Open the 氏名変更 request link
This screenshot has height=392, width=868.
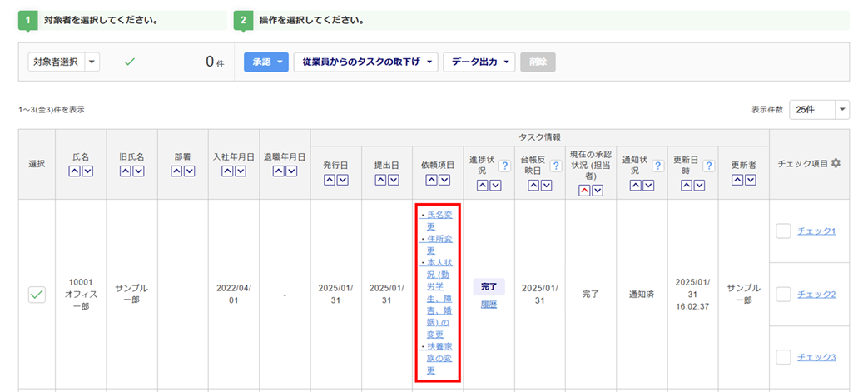(x=439, y=221)
